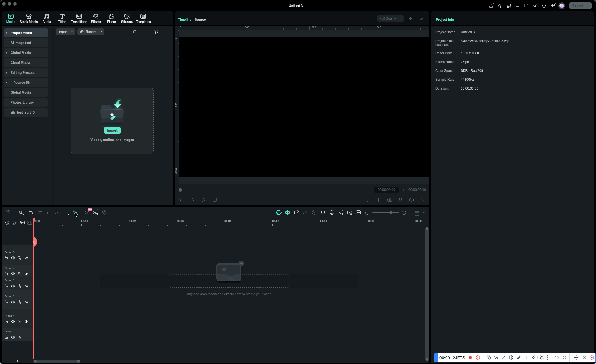Viewport: 596px width, 364px height.
Task: Expand the Editing Presets folder
Action: click(7, 73)
